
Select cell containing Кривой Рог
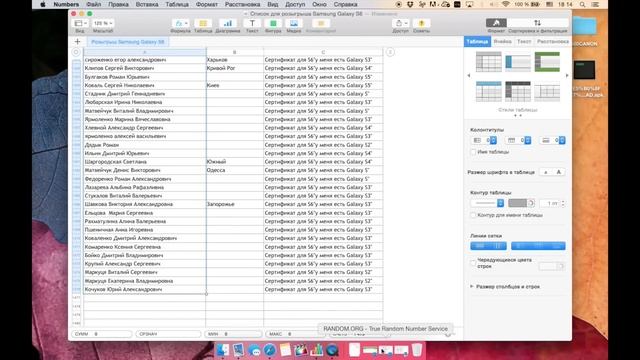(x=235, y=68)
